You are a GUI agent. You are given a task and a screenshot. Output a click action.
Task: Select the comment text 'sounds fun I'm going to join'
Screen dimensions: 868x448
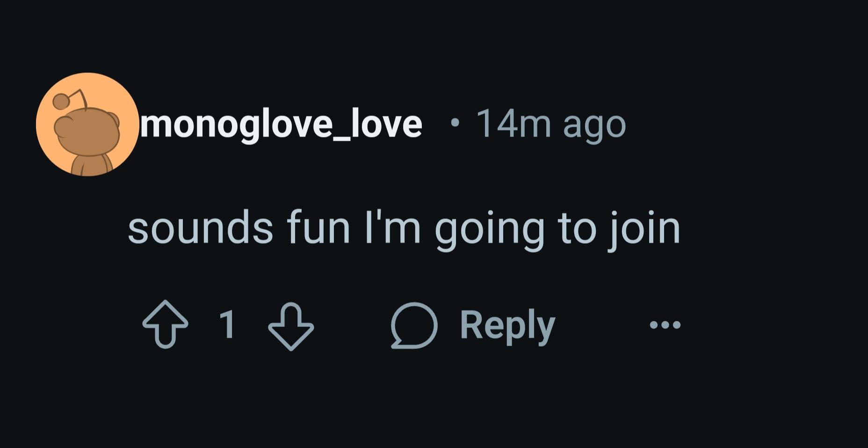(404, 228)
